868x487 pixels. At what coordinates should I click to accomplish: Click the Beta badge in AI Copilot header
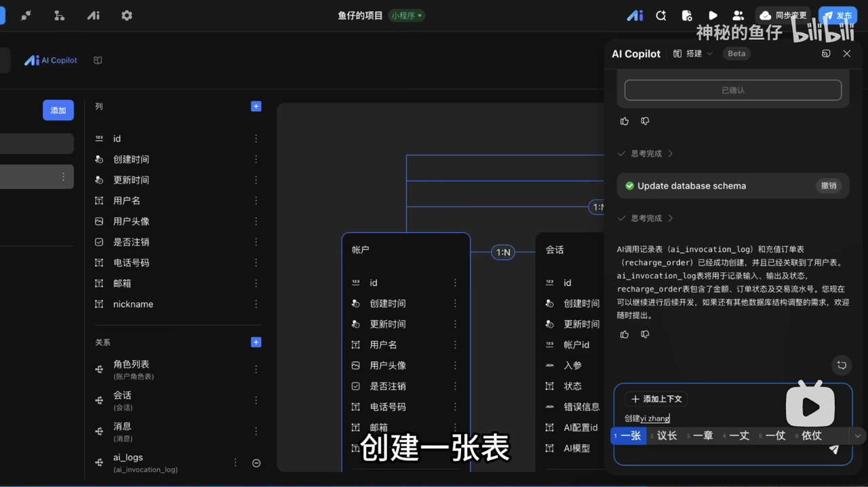pyautogui.click(x=736, y=54)
